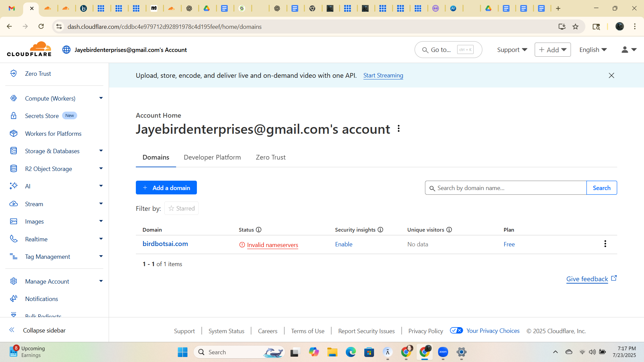Expand the R2 Object Storage section
This screenshot has width=644, height=362.
(101, 169)
